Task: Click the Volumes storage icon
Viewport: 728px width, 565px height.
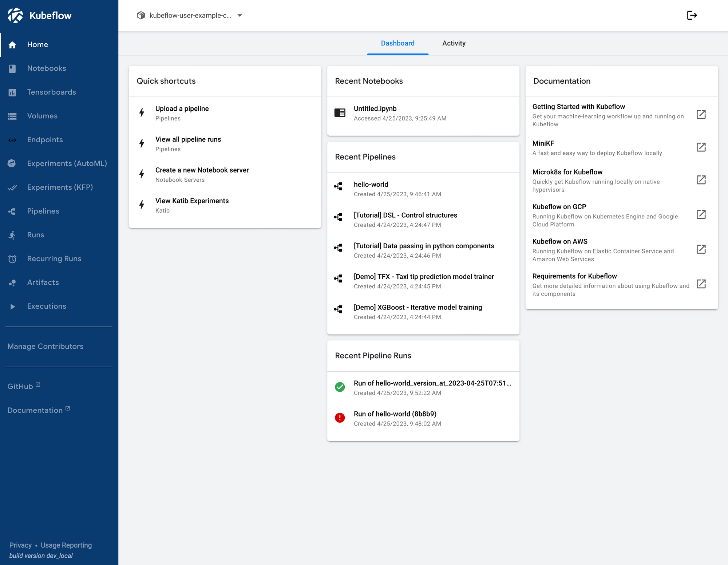Action: [x=12, y=116]
